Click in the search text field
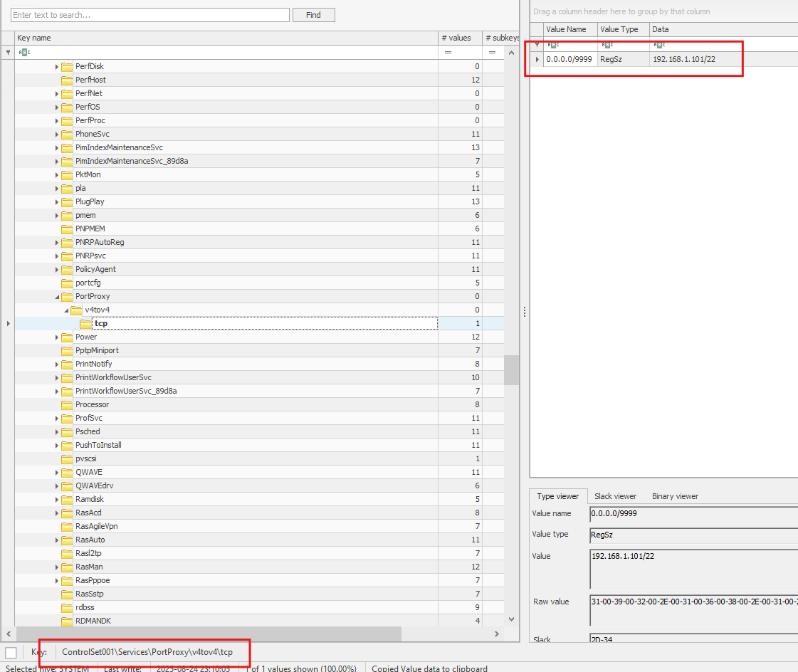The image size is (798, 672). [x=149, y=15]
